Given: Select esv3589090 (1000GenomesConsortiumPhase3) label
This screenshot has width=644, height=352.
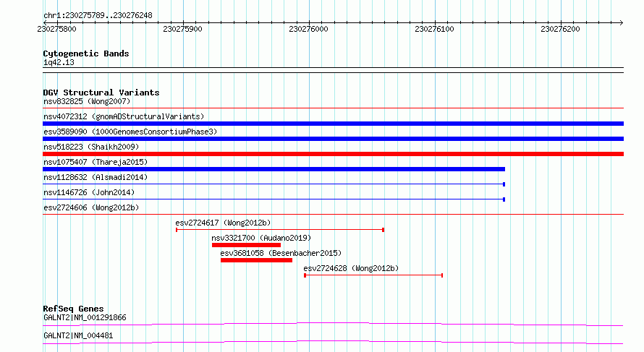Looking at the screenshot, I should point(130,132).
